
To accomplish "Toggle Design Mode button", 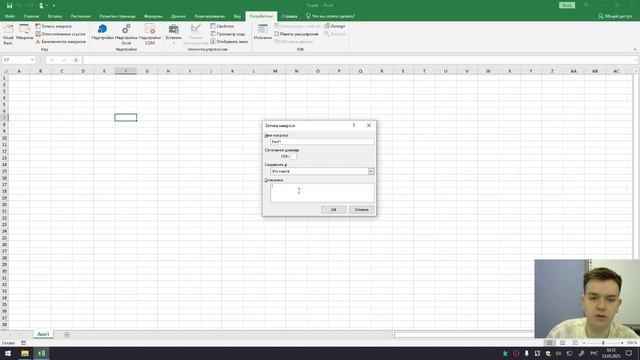I will (196, 34).
